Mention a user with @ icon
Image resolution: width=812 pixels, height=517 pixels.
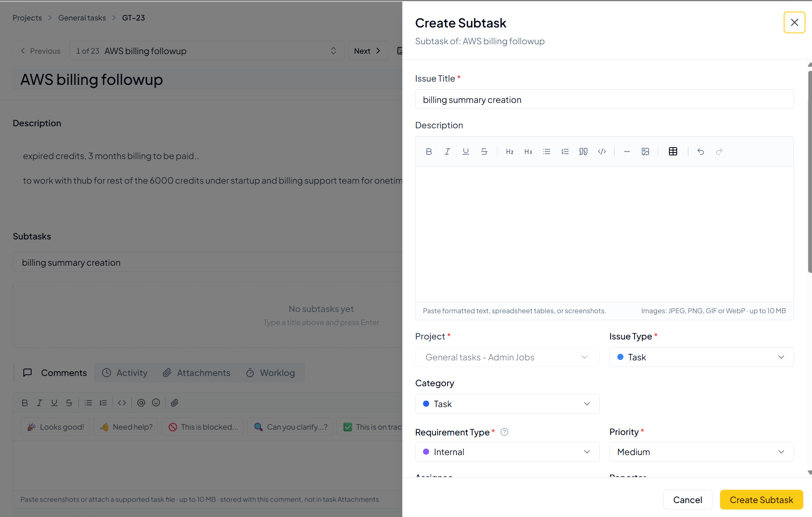coord(141,403)
